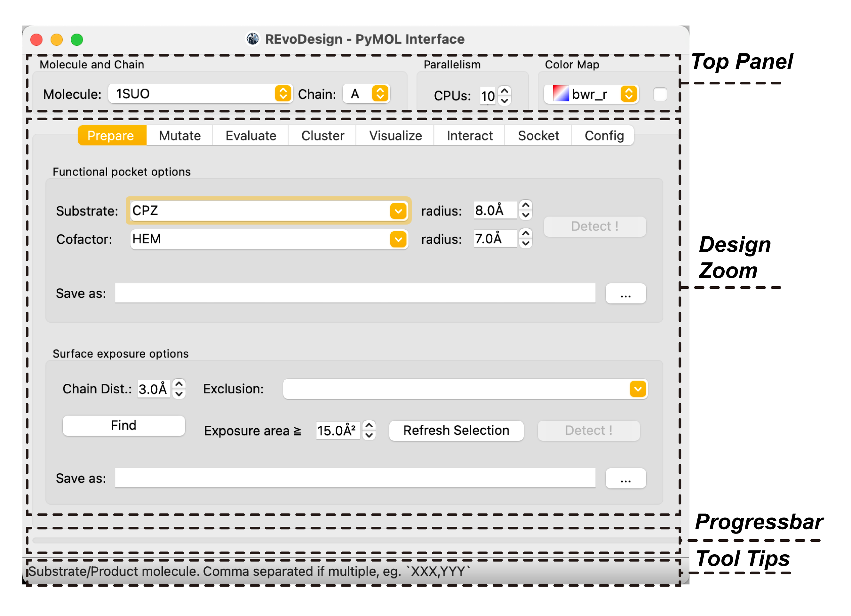Screen dimensions: 851x616
Task: Minimize window with the yellow button
Action: click(x=57, y=39)
